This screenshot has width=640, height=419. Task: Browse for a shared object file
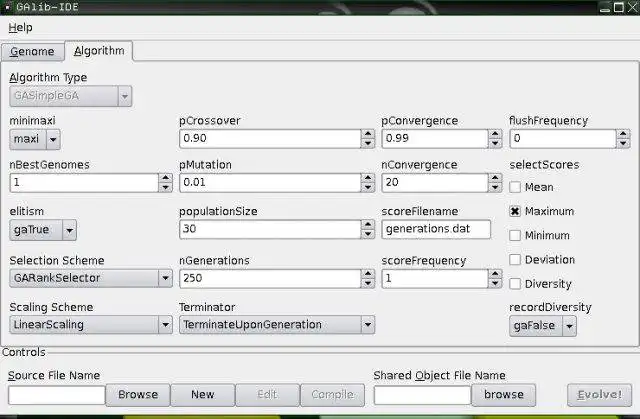504,395
